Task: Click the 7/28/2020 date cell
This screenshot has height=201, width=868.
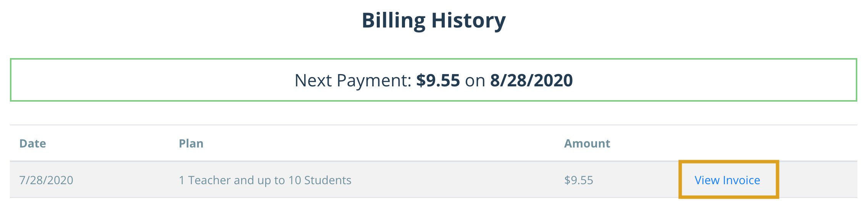Action: [x=46, y=180]
